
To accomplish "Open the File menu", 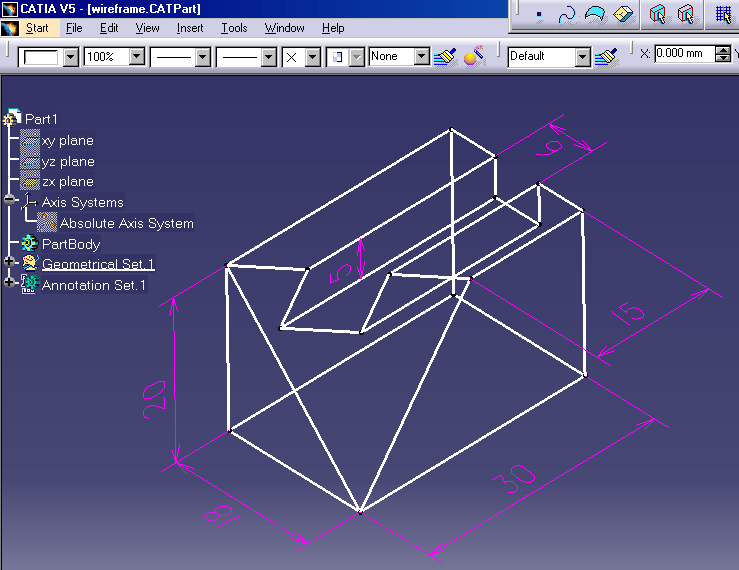I will coord(74,28).
